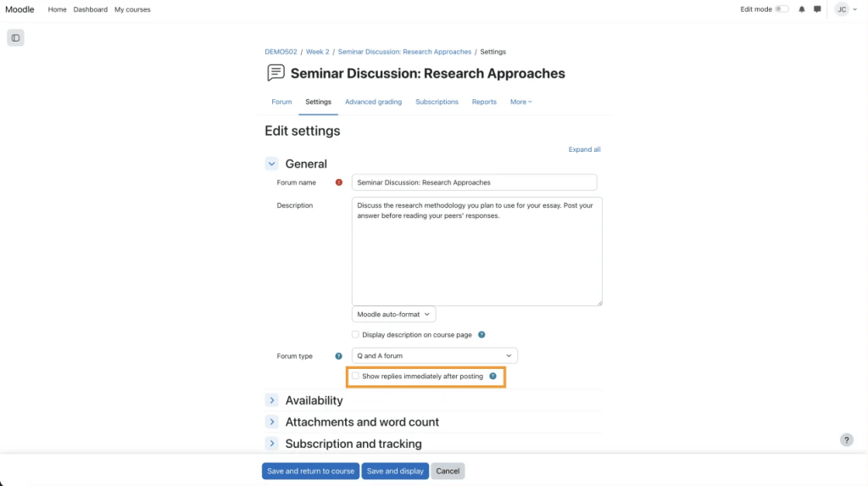Screen dimensions: 868x486
Task: Click help icon for Display description option
Action: point(481,335)
